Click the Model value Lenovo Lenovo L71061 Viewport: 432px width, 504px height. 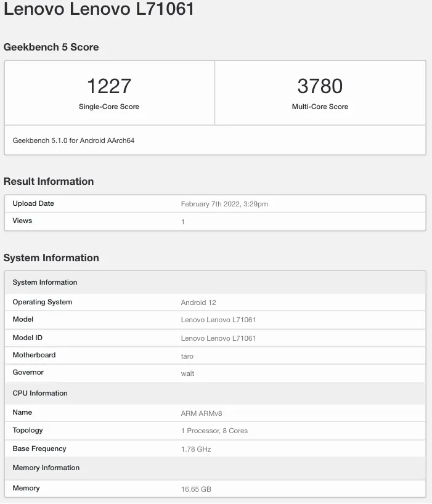coord(218,320)
